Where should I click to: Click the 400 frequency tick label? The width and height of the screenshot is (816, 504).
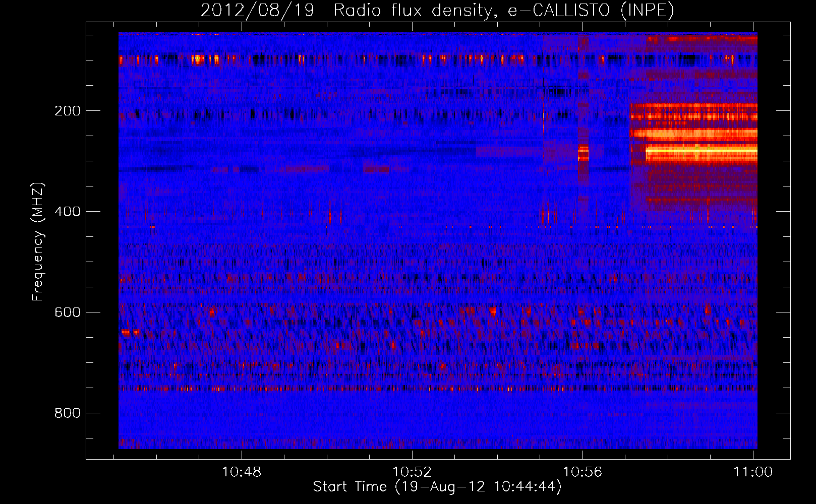68,211
